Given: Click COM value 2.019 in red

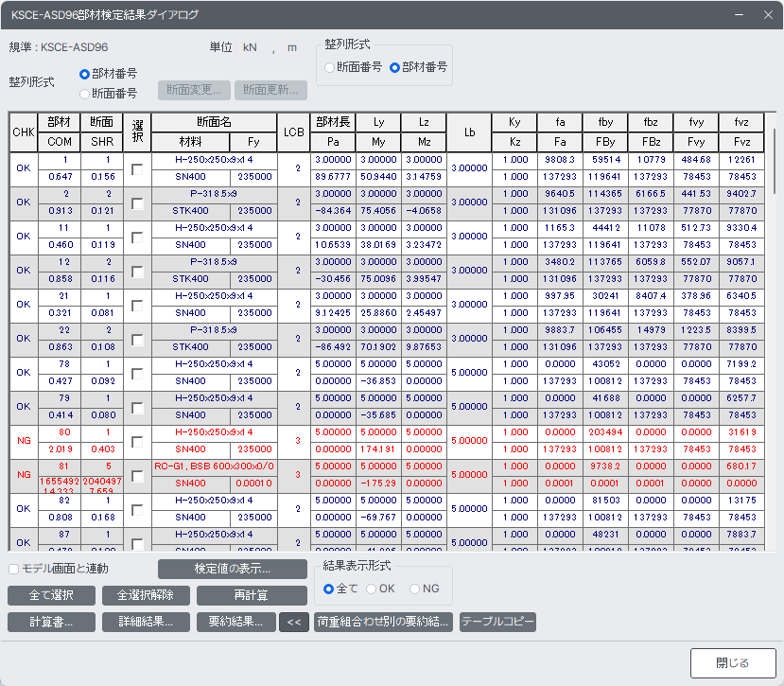Looking at the screenshot, I should coord(60,449).
